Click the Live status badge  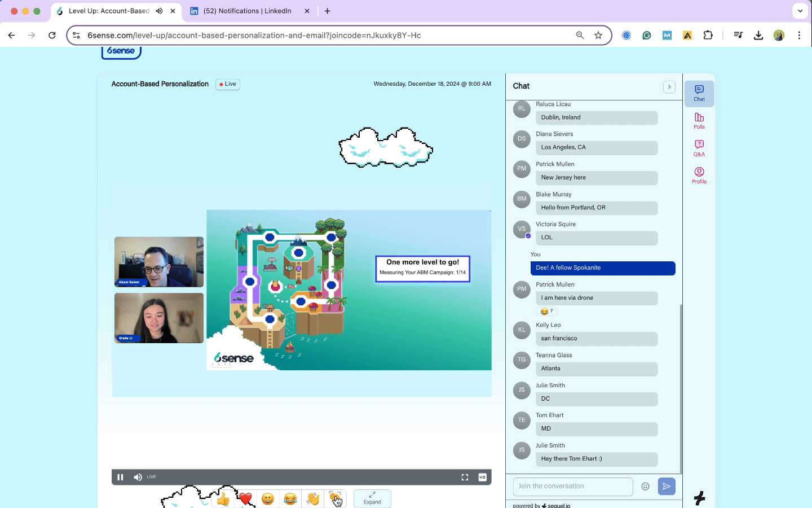pyautogui.click(x=228, y=84)
